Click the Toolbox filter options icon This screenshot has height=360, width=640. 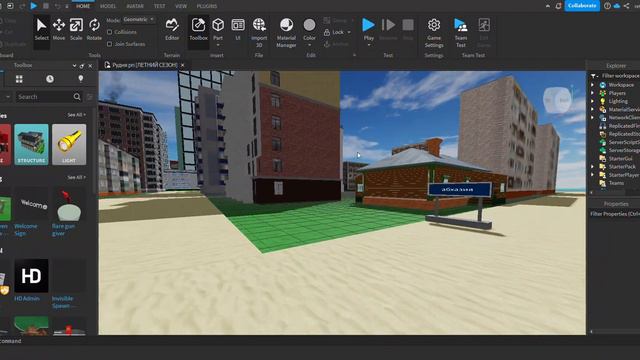pyautogui.click(x=90, y=97)
